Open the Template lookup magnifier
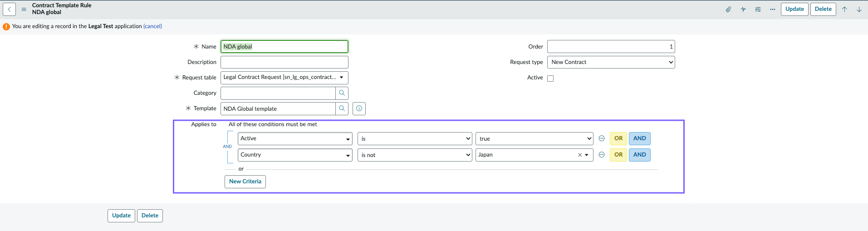 (x=342, y=108)
